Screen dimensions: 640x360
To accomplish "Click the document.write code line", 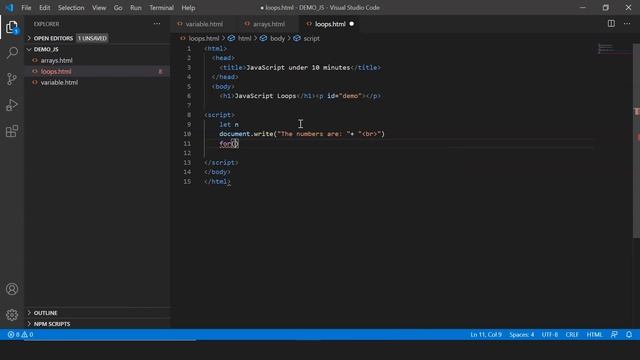I will (302, 134).
